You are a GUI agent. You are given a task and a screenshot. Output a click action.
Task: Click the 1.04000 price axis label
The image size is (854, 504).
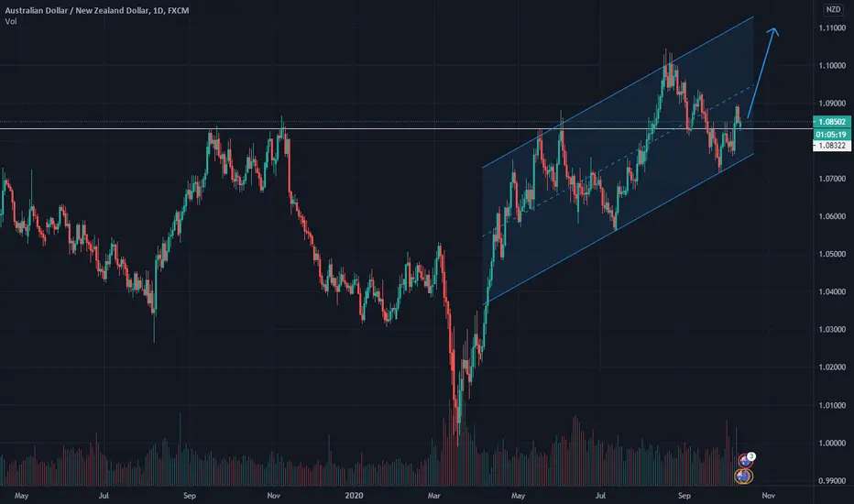[x=832, y=292]
